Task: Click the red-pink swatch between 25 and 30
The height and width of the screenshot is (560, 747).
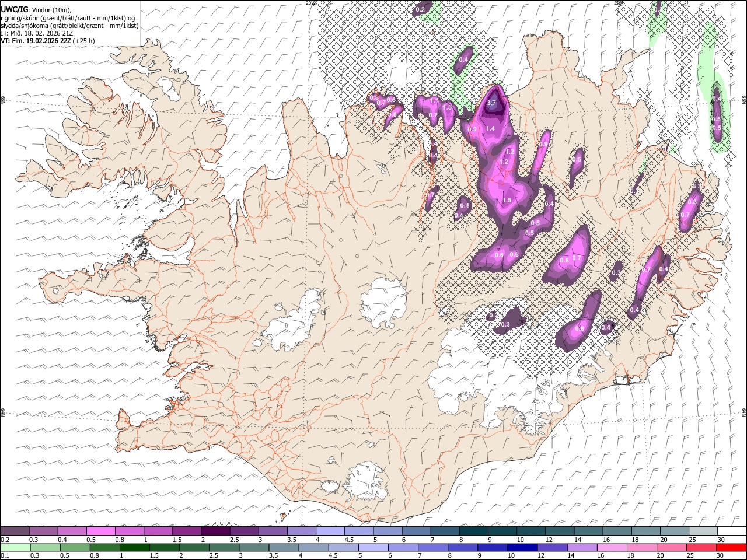Action: point(701,547)
